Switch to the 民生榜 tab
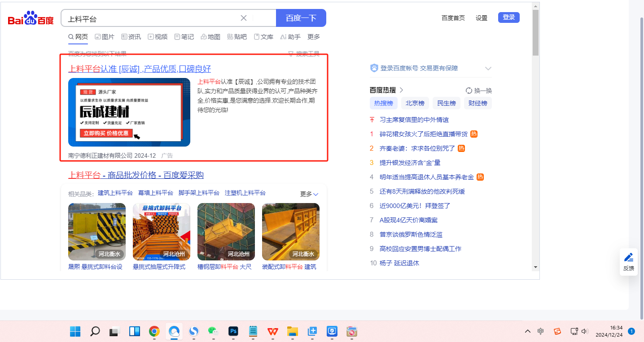 coord(447,103)
